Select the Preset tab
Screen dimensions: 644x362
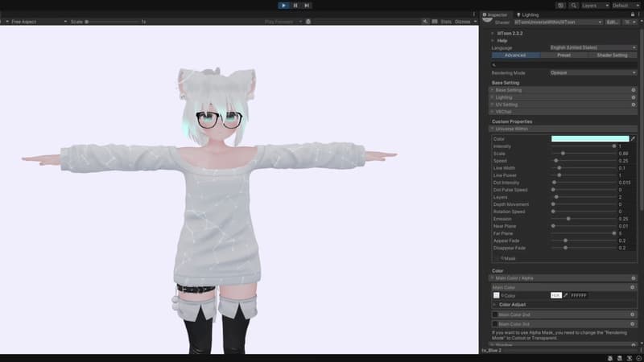(x=563, y=56)
